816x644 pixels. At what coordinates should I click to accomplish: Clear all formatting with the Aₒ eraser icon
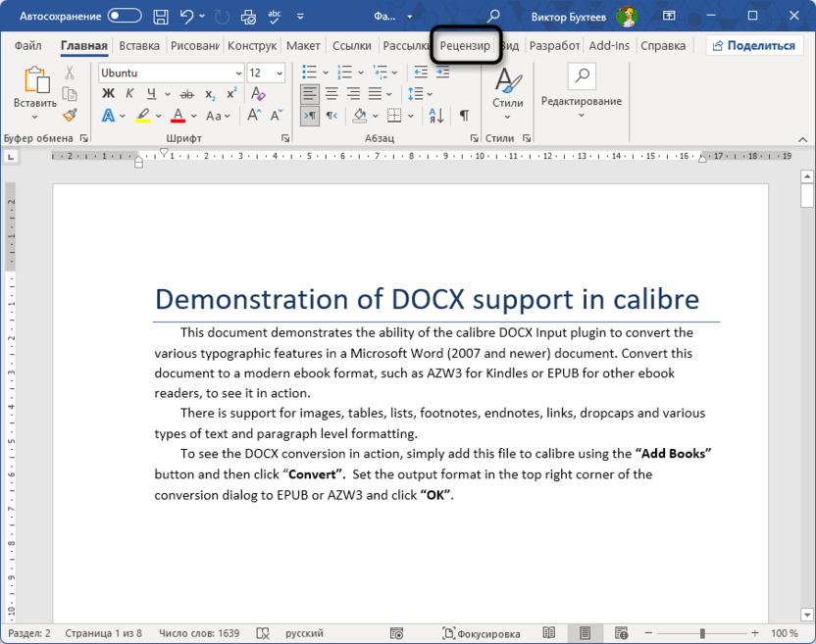[x=258, y=93]
